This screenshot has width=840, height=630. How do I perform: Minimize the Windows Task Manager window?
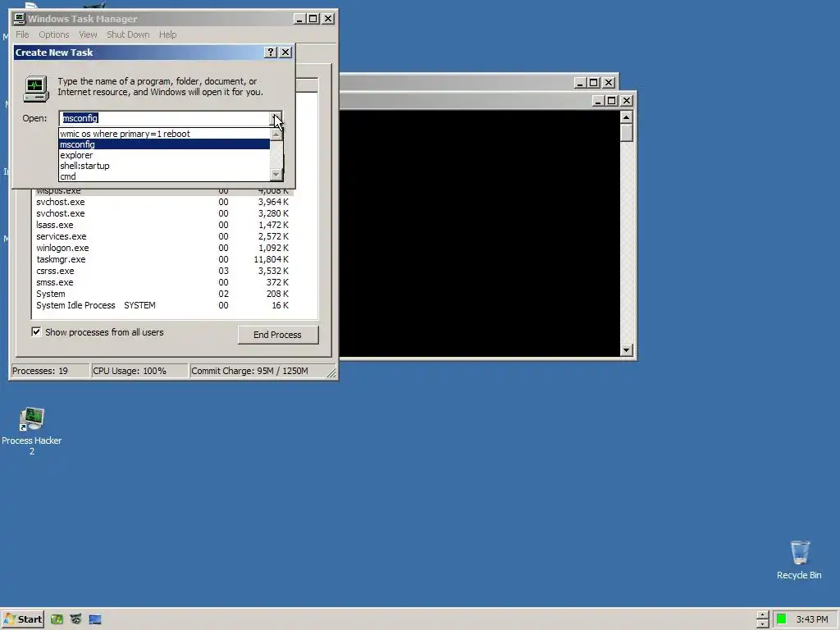300,19
